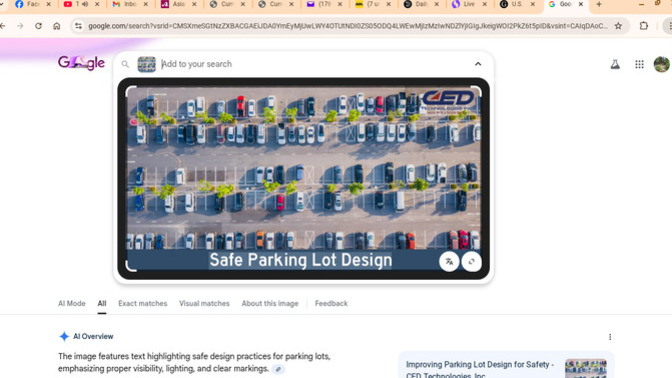Close the active Google tab
The image size is (672, 378).
tap(581, 4)
